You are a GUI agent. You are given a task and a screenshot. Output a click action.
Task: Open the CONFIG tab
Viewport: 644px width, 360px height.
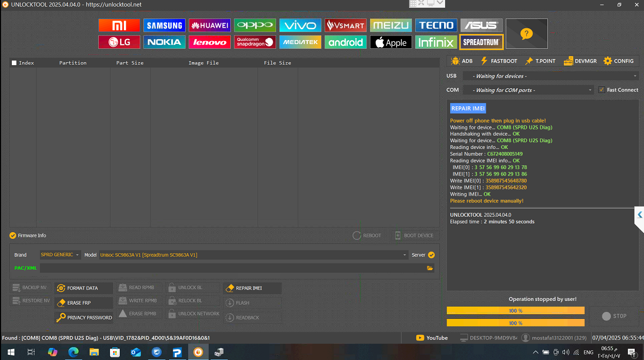coord(618,61)
